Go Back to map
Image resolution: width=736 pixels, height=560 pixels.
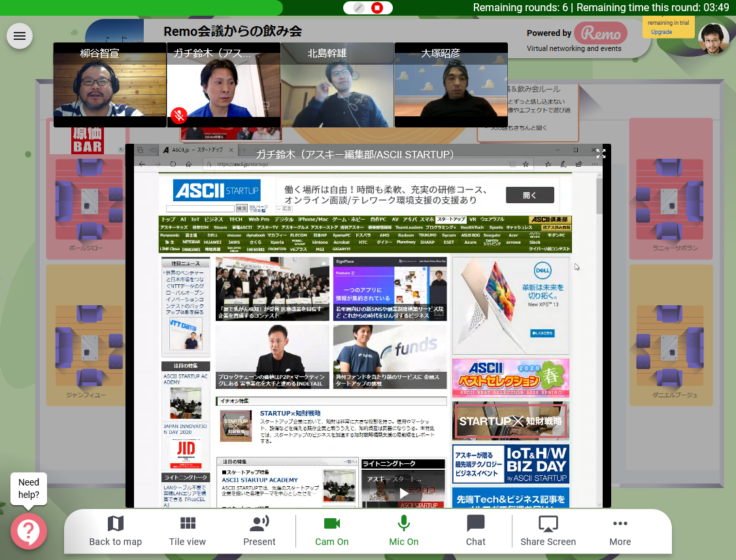tap(116, 531)
